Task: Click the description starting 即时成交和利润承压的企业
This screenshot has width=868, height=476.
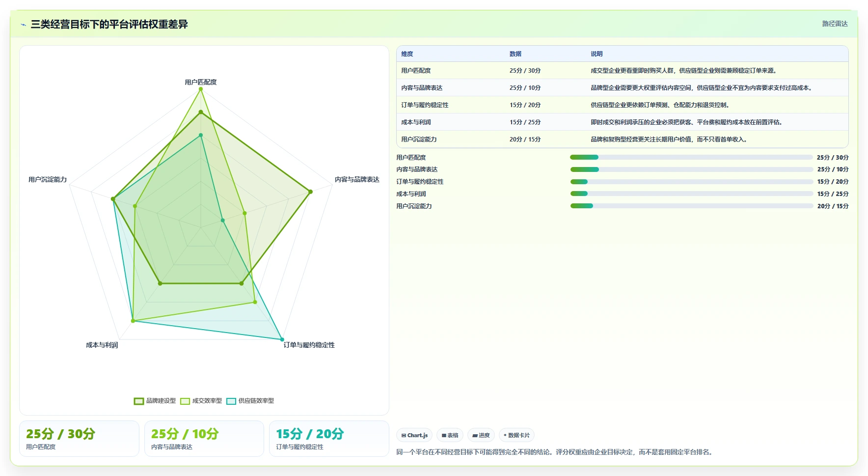Action: [687, 122]
